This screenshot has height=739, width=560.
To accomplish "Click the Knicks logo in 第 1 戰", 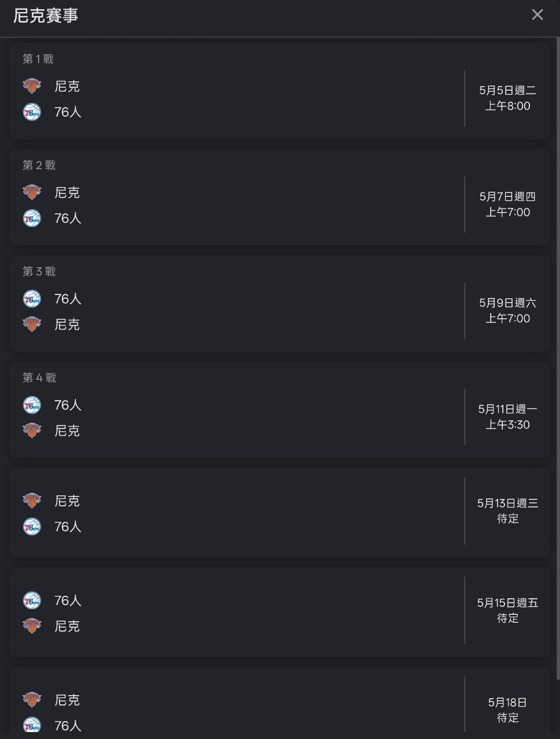I will point(32,86).
